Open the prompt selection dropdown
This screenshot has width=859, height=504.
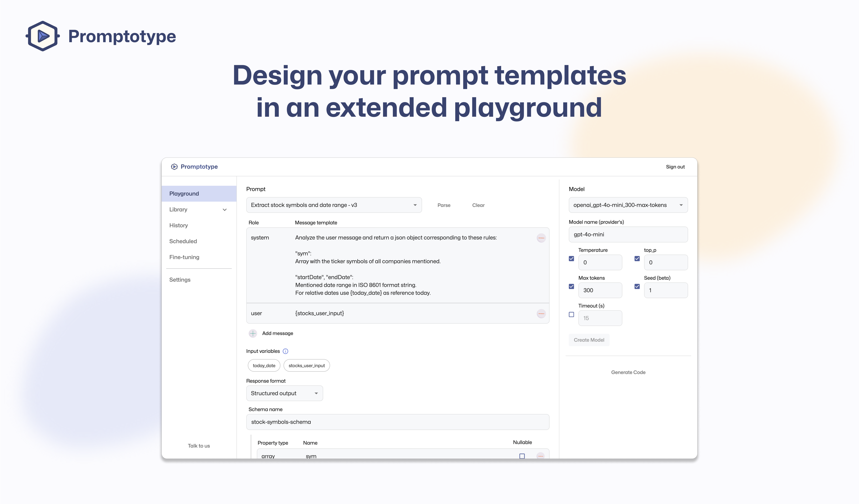coord(334,205)
